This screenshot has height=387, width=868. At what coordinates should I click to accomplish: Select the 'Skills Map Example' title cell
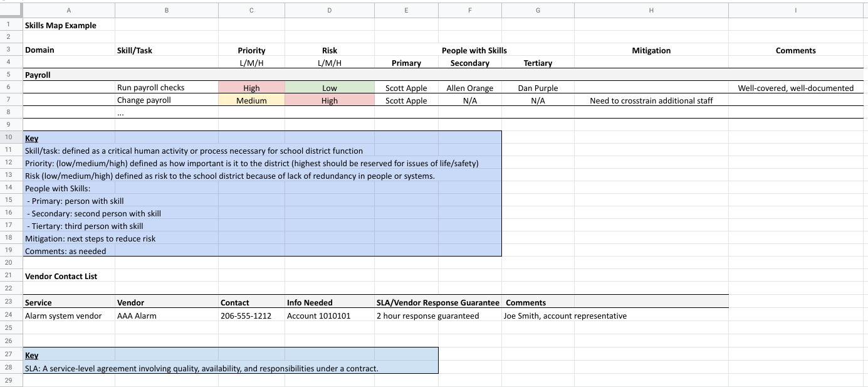point(69,25)
